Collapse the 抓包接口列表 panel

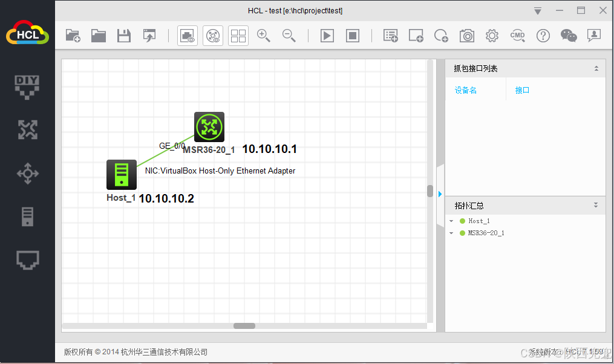(x=596, y=68)
